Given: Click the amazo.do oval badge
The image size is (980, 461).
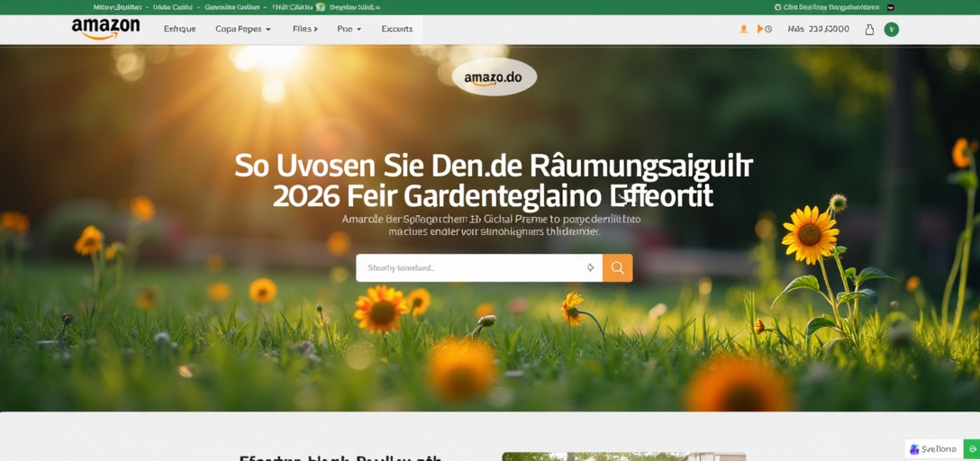Looking at the screenshot, I should (495, 77).
